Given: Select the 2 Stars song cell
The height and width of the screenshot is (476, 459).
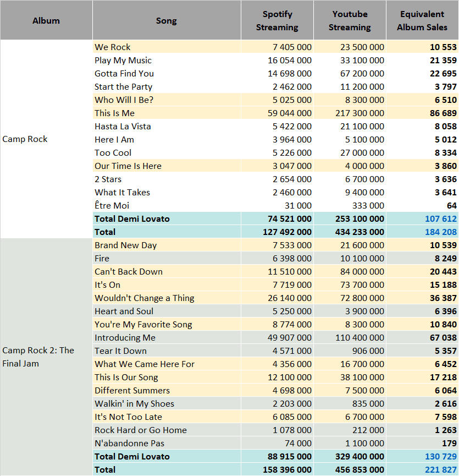Looking at the screenshot, I should click(x=167, y=179).
